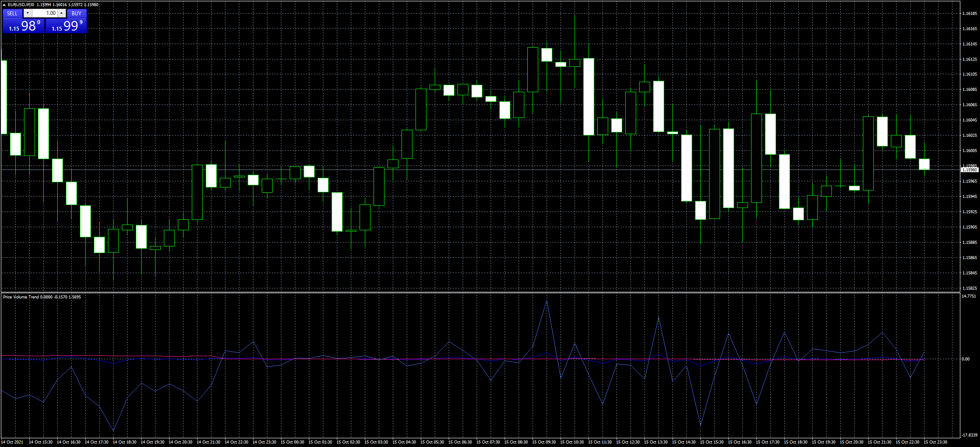Click the 1.16005 price scale label

pyautogui.click(x=969, y=151)
